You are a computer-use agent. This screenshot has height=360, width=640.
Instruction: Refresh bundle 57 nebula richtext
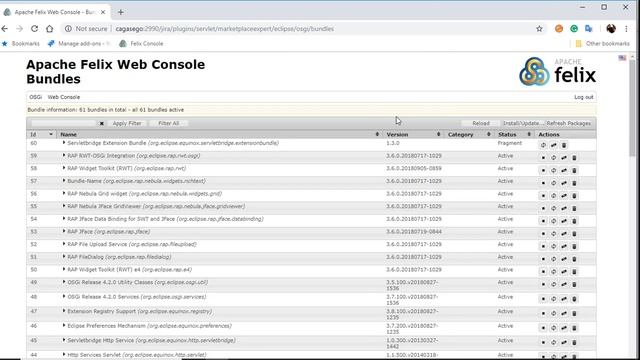coord(553,183)
